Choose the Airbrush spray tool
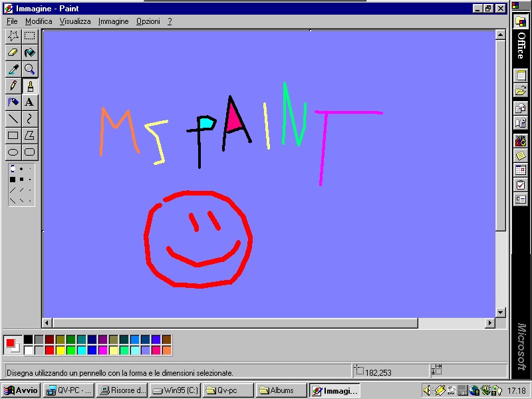Image resolution: width=532 pixels, height=399 pixels. pos(13,102)
